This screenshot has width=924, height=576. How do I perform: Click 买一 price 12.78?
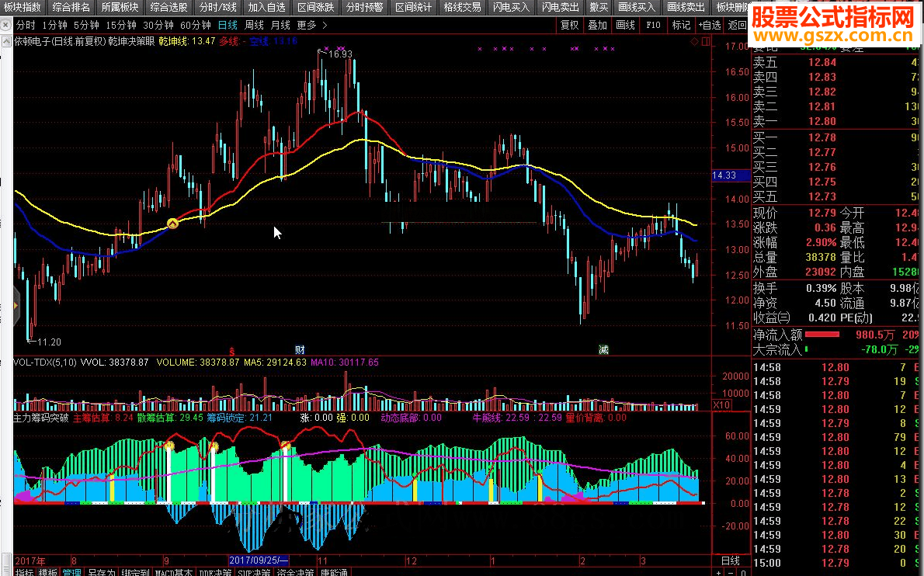tap(822, 137)
